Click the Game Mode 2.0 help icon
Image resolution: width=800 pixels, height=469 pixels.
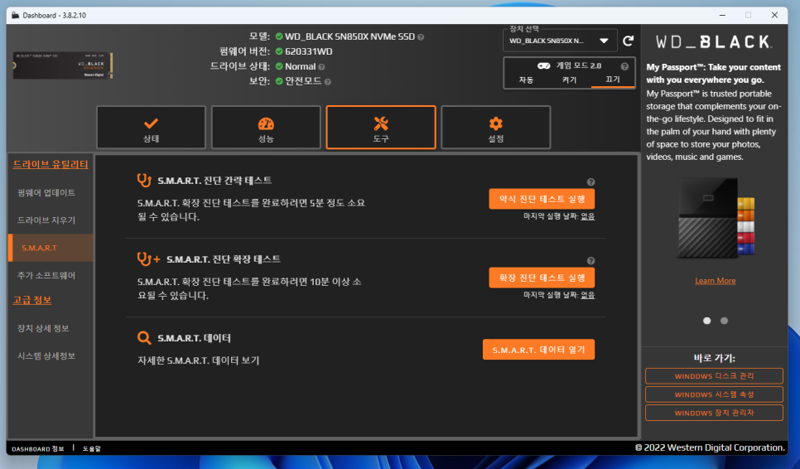click(624, 66)
